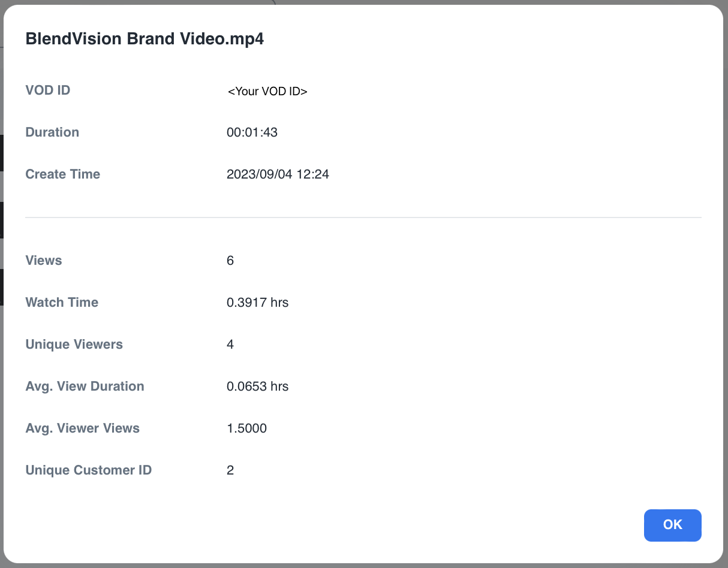Select the <Your VOD ID> placeholder value
728x568 pixels.
(267, 92)
